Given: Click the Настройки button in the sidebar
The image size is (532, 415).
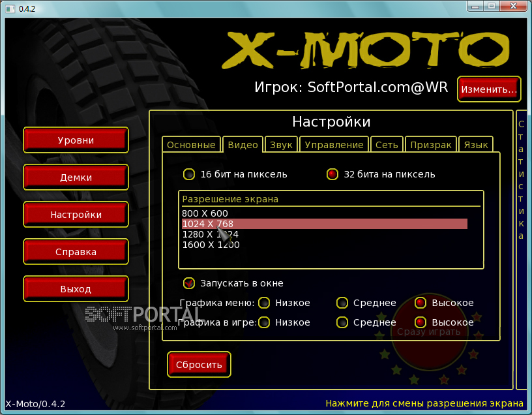Looking at the screenshot, I should pos(76,214).
